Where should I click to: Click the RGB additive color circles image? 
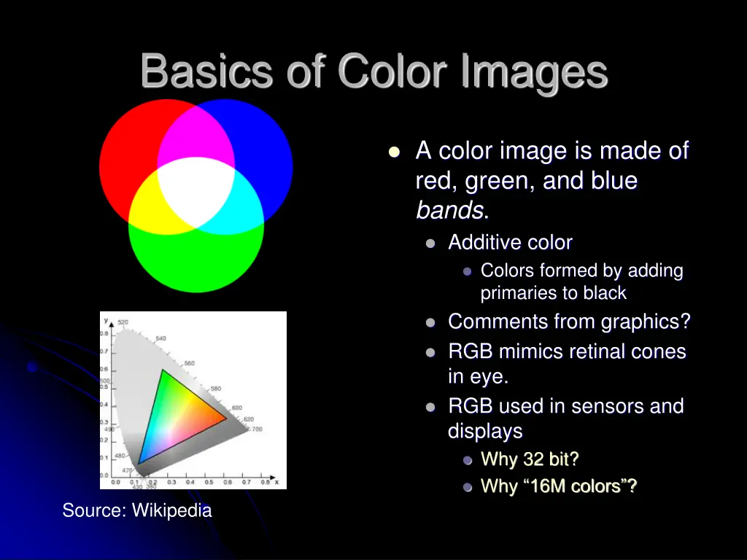(x=196, y=195)
